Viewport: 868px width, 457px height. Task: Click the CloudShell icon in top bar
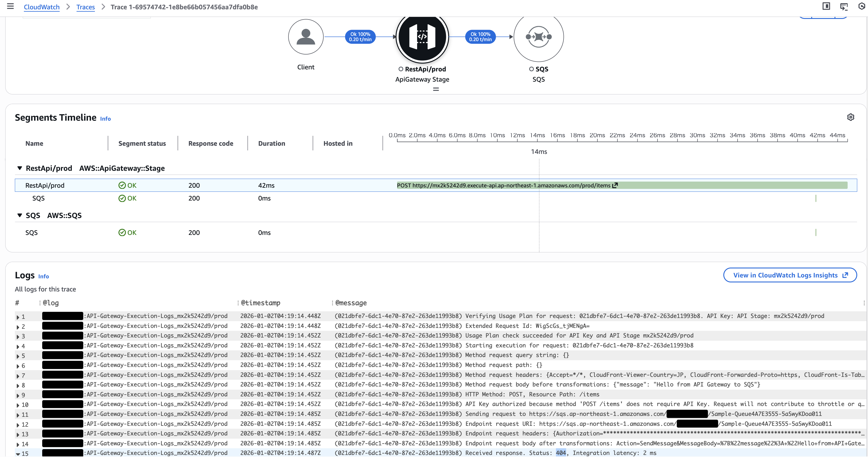(844, 6)
